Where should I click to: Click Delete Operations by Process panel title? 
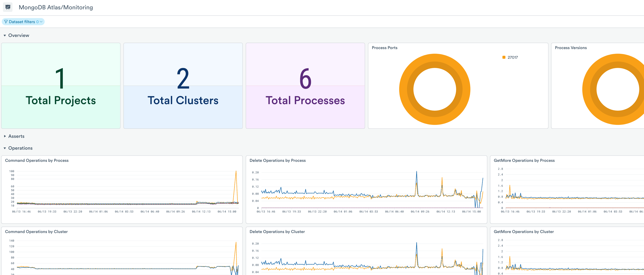[x=277, y=160]
